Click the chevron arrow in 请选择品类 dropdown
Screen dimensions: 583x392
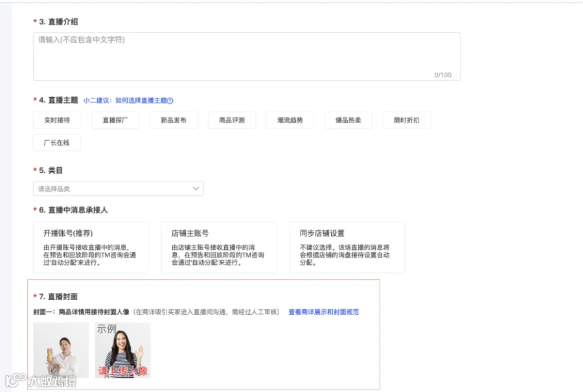[196, 189]
